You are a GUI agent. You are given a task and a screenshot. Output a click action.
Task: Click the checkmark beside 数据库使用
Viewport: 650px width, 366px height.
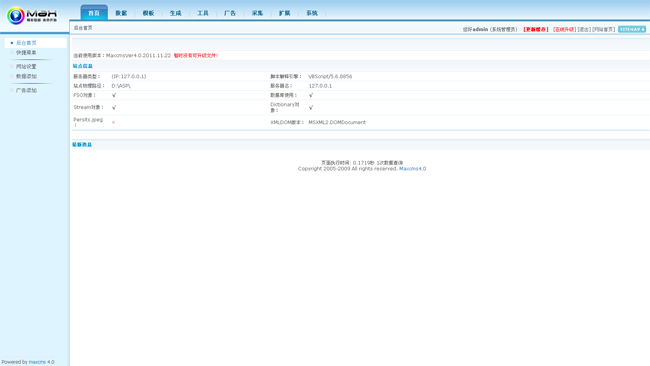pos(311,95)
